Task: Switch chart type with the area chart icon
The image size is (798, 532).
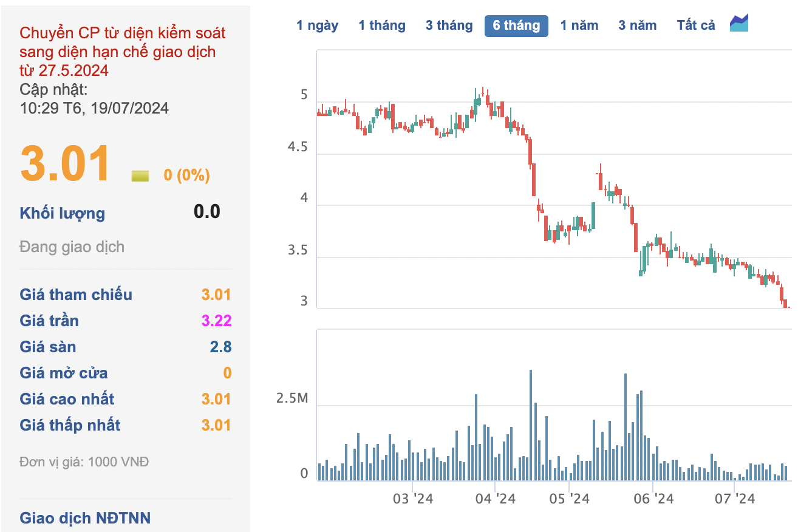Action: [x=739, y=23]
